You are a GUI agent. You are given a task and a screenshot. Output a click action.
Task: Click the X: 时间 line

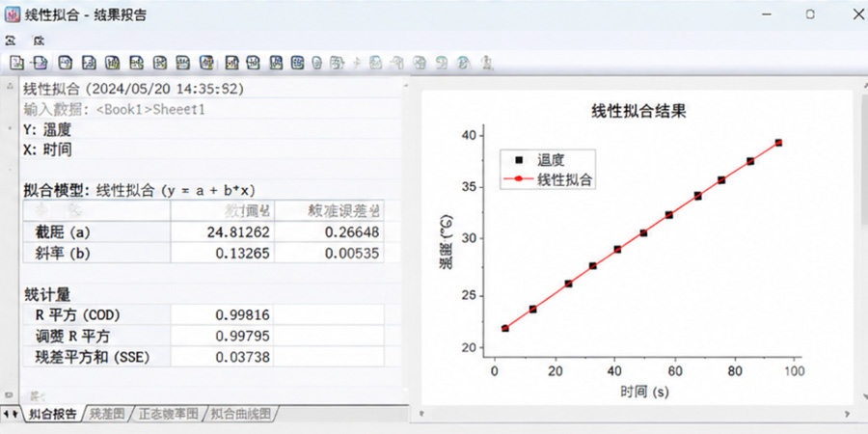(47, 149)
